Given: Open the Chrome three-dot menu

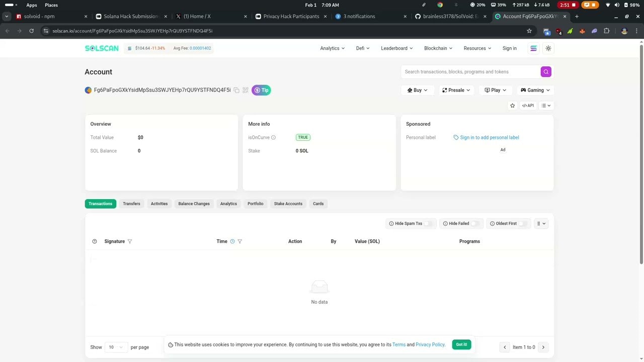Looking at the screenshot, I should coord(636,31).
